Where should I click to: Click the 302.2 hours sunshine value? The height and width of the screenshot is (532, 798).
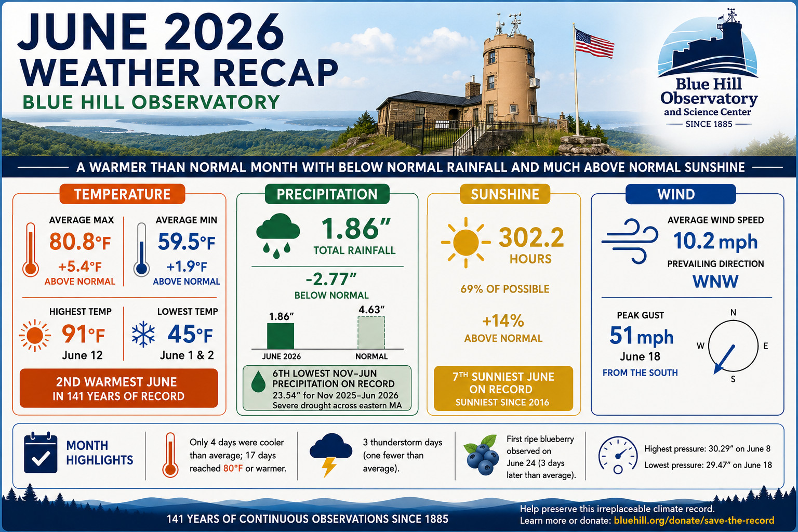[531, 238]
